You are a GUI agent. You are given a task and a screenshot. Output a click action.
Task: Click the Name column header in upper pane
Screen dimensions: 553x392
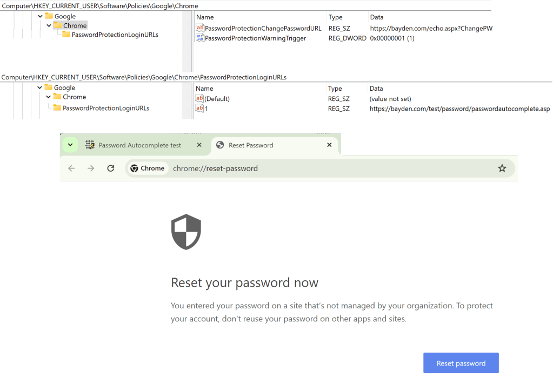205,17
